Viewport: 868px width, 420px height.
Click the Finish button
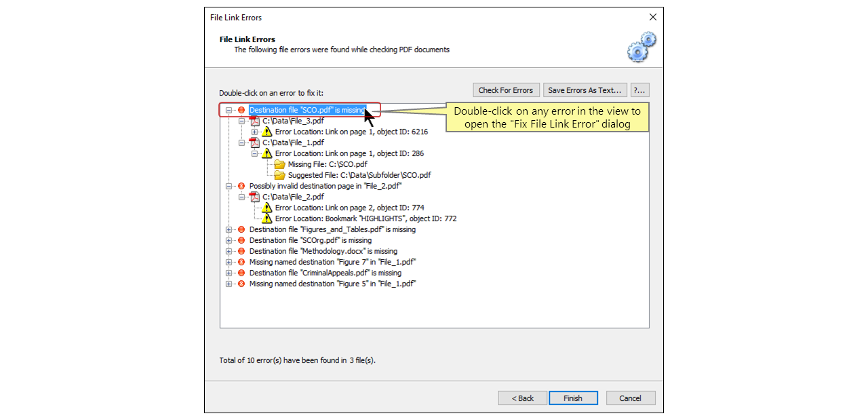tap(573, 398)
